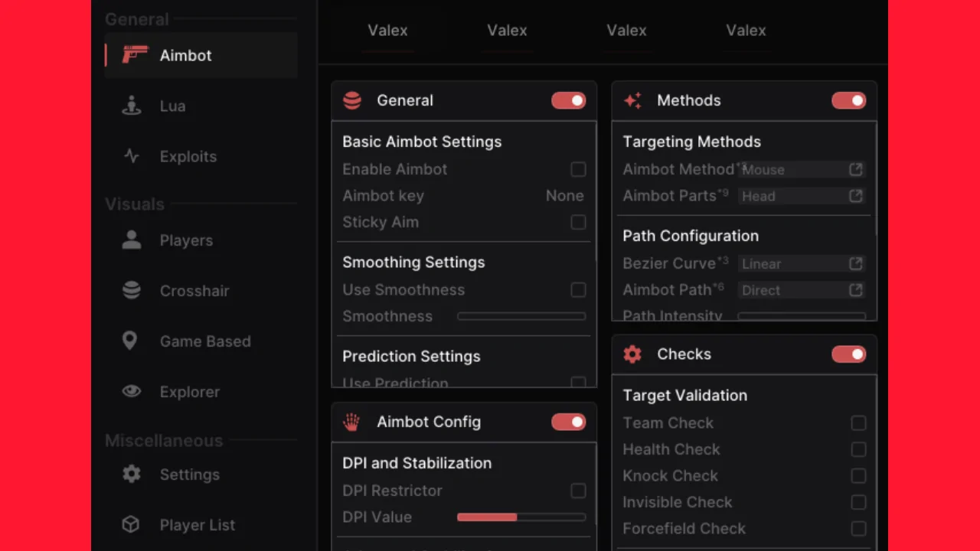
Task: Check the Team Check checkbox
Action: pyautogui.click(x=858, y=423)
